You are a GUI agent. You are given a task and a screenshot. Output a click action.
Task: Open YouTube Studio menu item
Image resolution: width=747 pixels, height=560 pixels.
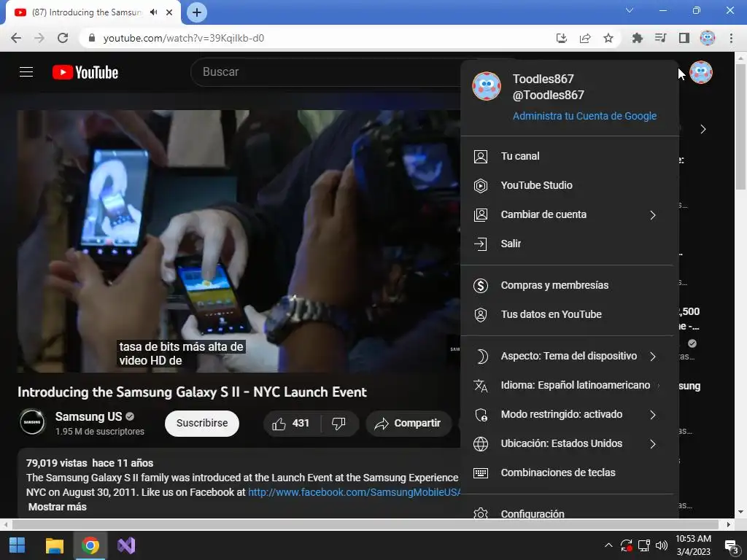570,185
